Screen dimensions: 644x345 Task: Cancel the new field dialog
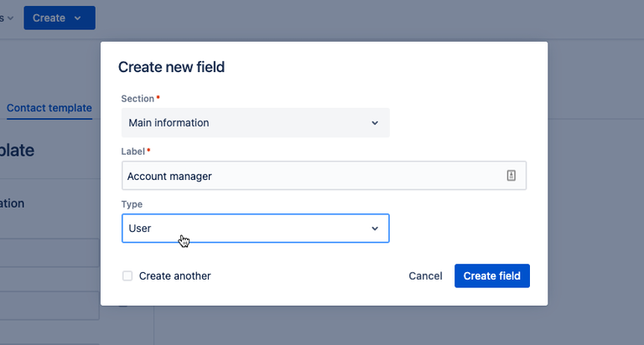(425, 275)
